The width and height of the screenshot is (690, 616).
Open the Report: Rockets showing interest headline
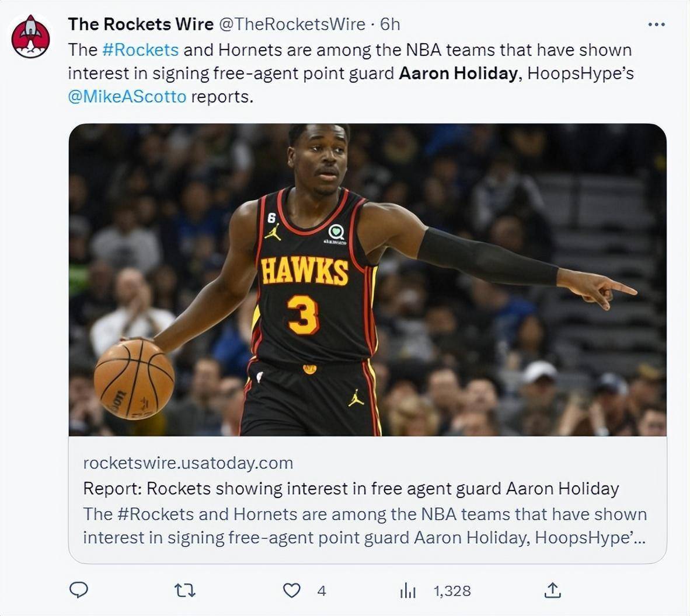point(351,488)
